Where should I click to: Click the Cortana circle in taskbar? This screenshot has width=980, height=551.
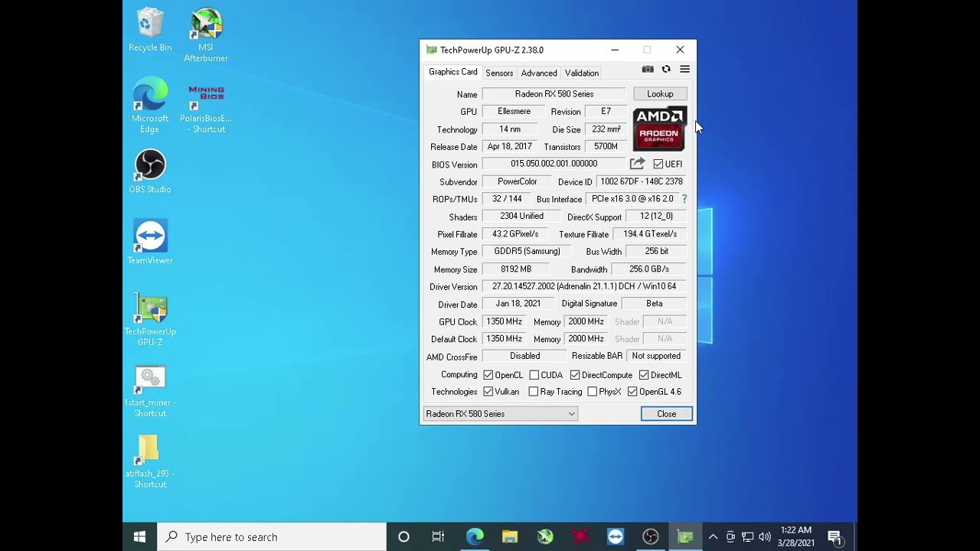[403, 537]
